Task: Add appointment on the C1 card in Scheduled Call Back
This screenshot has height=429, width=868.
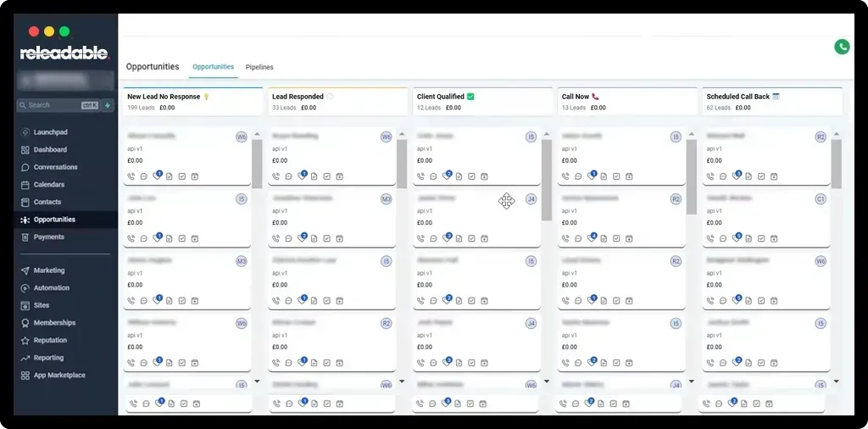Action: 774,238
